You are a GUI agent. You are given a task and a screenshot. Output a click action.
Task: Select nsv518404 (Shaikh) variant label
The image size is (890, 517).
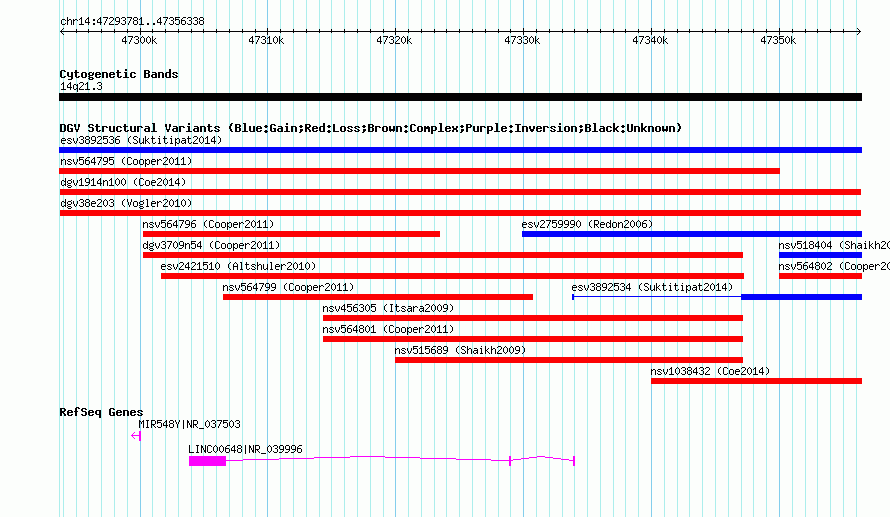[x=834, y=245]
